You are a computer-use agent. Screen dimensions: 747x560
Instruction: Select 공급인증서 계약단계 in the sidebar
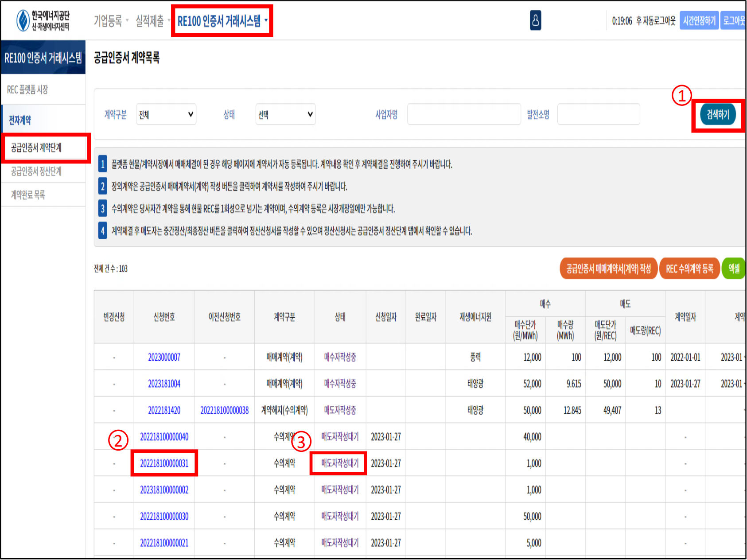[36, 148]
